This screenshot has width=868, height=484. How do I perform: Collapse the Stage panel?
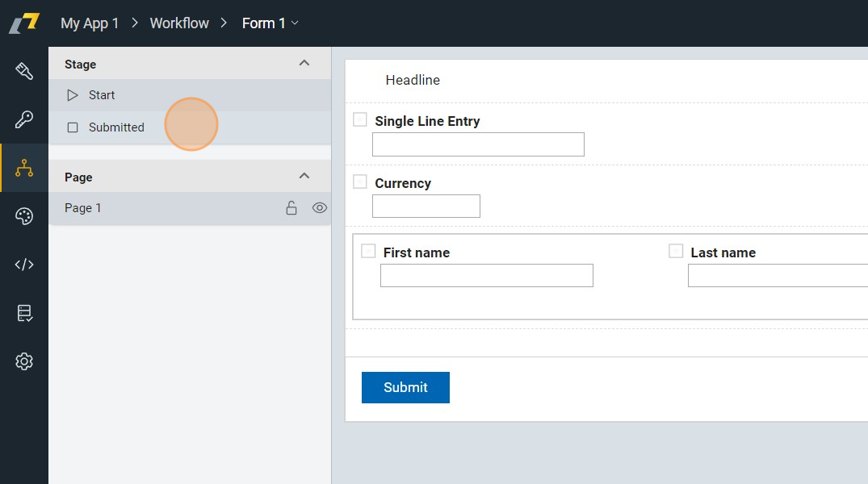[x=304, y=64]
